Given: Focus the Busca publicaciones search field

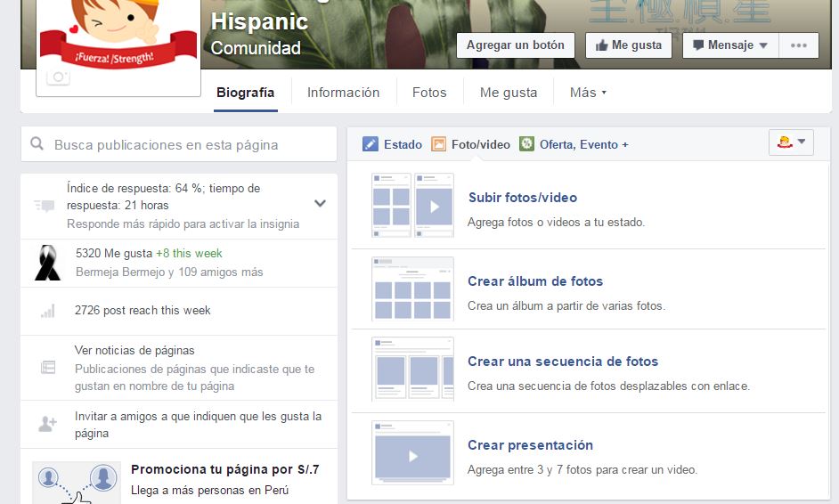Looking at the screenshot, I should tap(179, 144).
